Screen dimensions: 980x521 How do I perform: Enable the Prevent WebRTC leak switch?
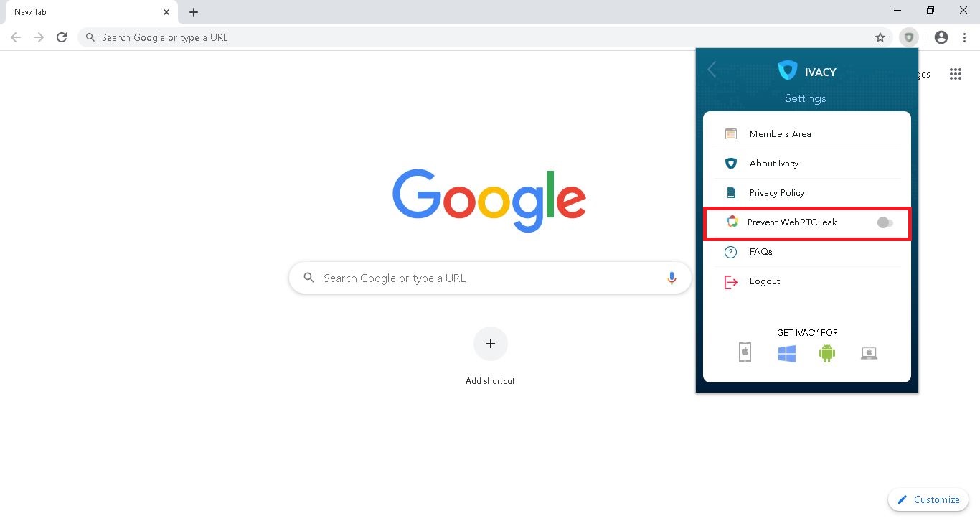coord(885,222)
